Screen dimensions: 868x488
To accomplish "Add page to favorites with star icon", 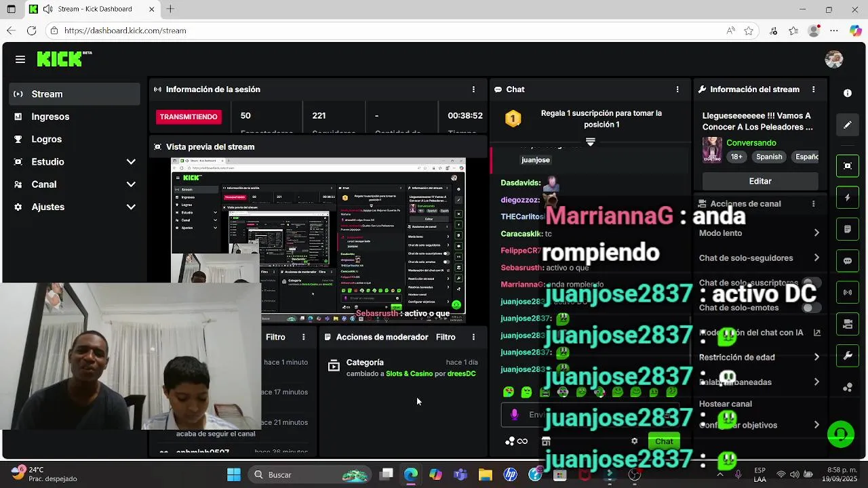I will point(749,30).
